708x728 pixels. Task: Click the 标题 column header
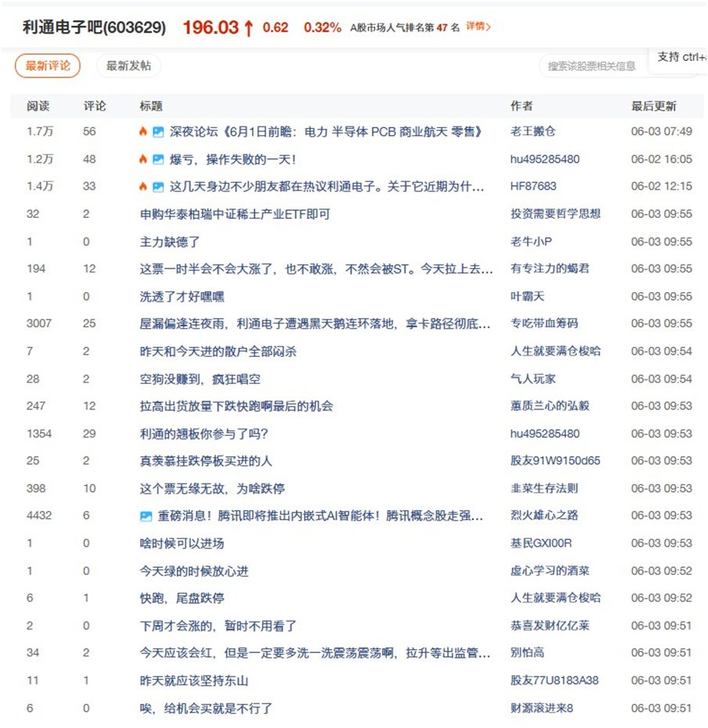[x=151, y=106]
